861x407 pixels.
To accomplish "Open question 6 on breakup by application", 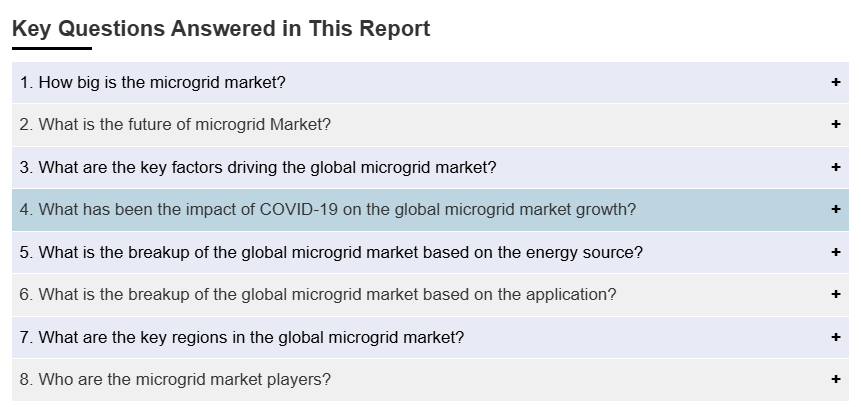I will point(318,295).
